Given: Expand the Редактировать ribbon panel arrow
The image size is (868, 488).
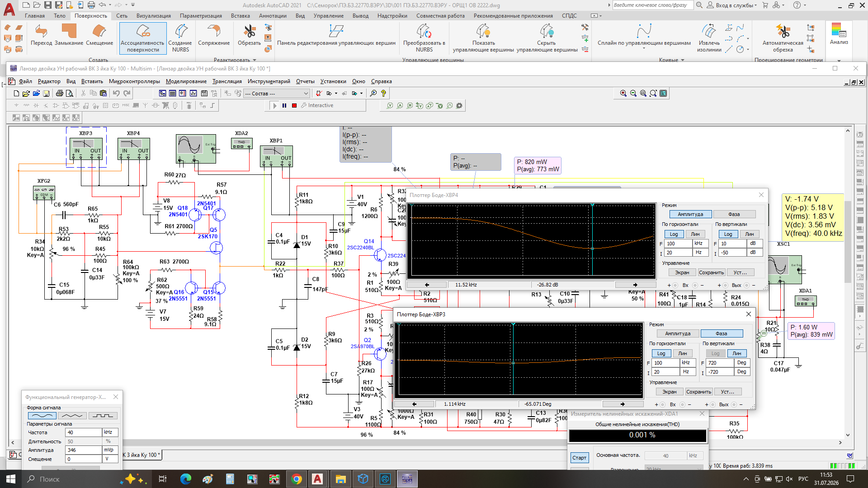Looking at the screenshot, I should [x=255, y=60].
